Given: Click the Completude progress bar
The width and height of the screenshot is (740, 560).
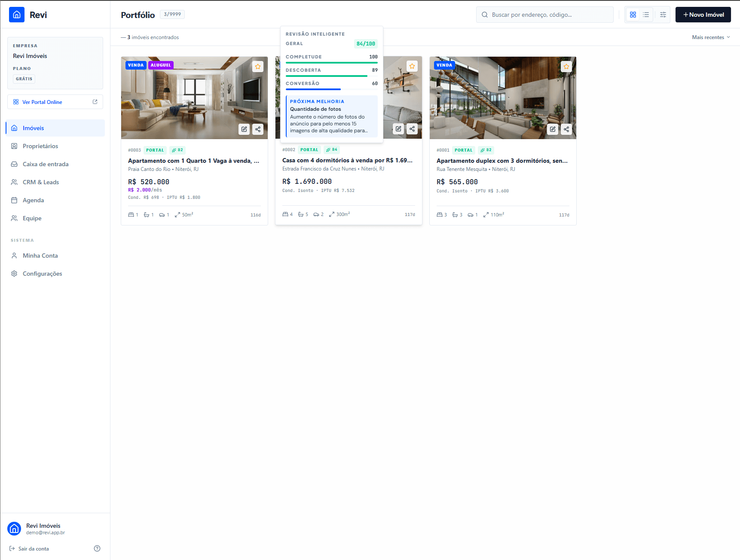Looking at the screenshot, I should click(x=332, y=63).
